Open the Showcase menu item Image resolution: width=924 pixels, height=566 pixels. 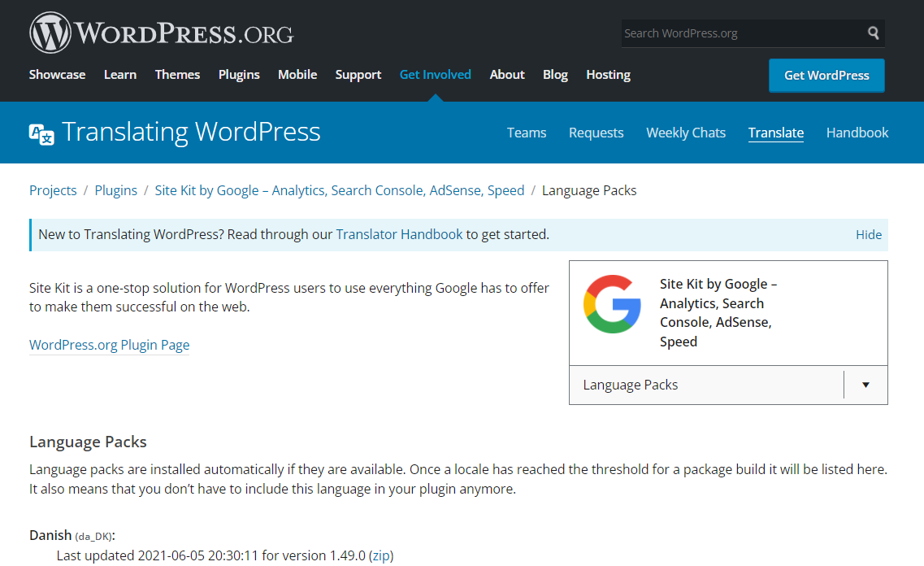coord(57,75)
